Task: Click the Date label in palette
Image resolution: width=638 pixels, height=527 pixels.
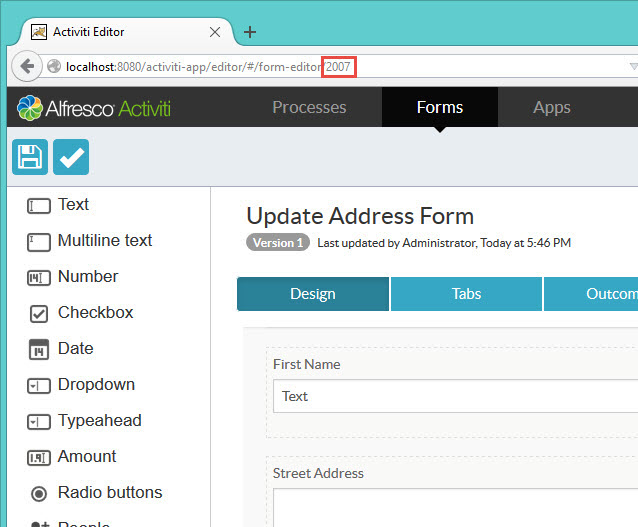Action: coord(76,349)
